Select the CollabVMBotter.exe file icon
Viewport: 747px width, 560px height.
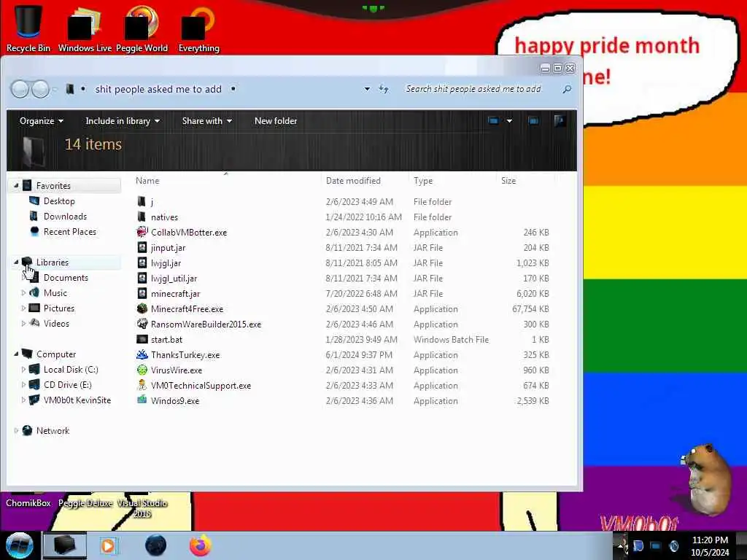142,232
